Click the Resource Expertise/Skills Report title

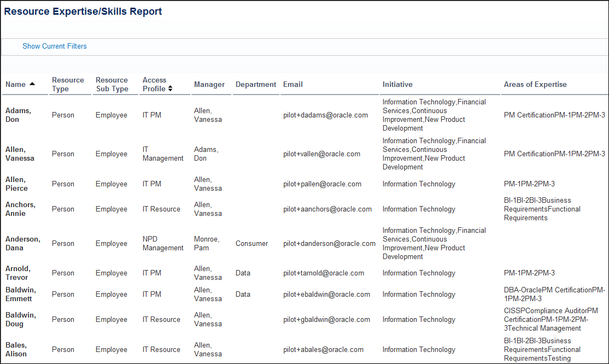(83, 11)
